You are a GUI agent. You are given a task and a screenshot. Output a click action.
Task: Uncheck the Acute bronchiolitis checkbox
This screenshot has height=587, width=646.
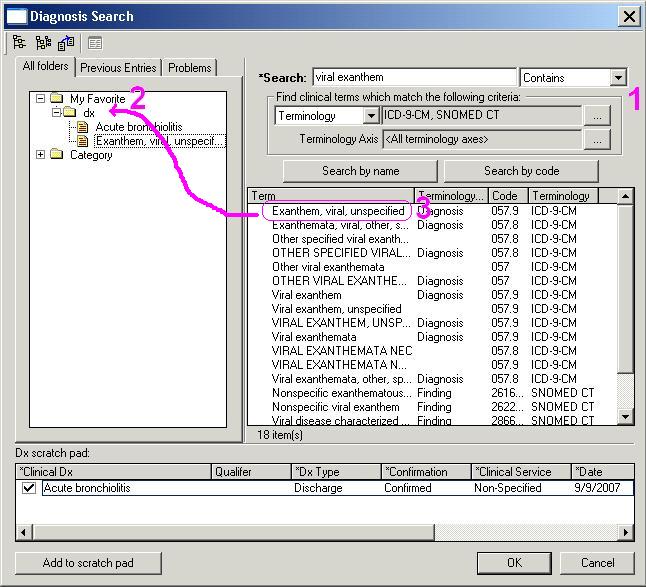[x=29, y=488]
